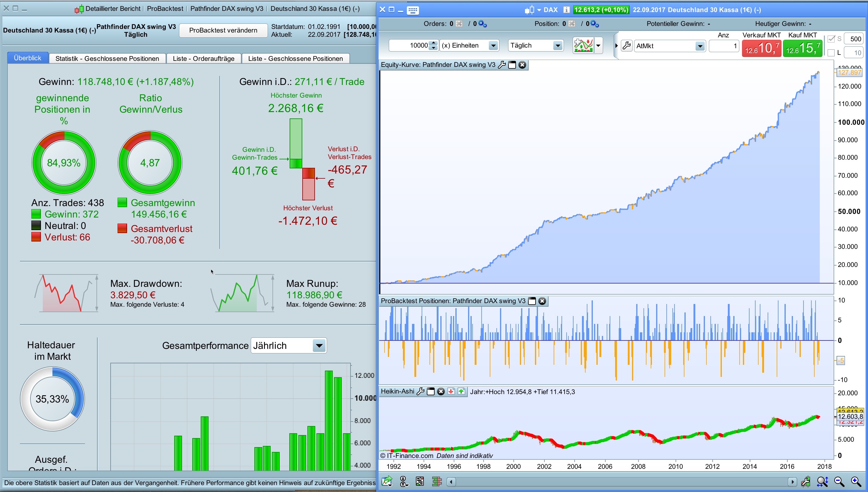Remove the Heikin-Ashi panel with its X icon
The height and width of the screenshot is (492, 868).
point(441,392)
